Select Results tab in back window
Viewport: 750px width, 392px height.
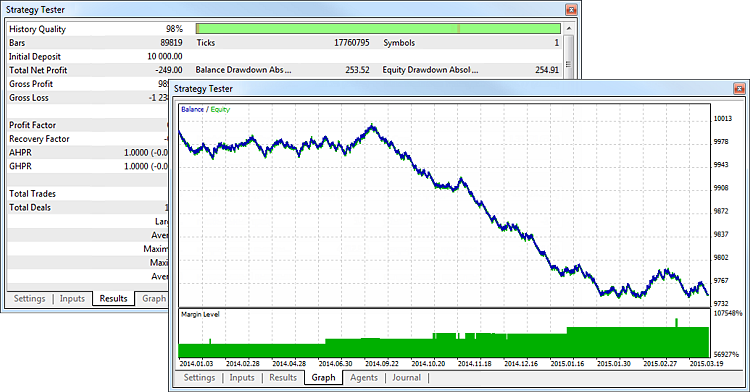point(113,298)
